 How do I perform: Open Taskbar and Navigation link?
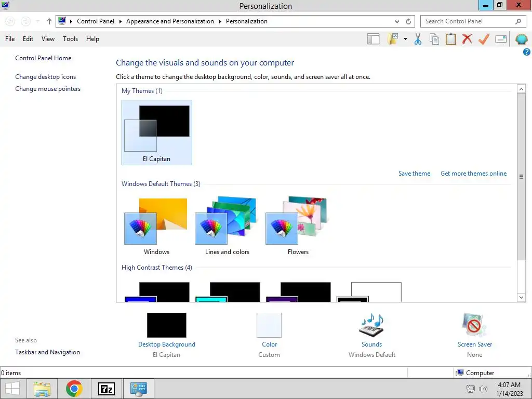pyautogui.click(x=47, y=352)
